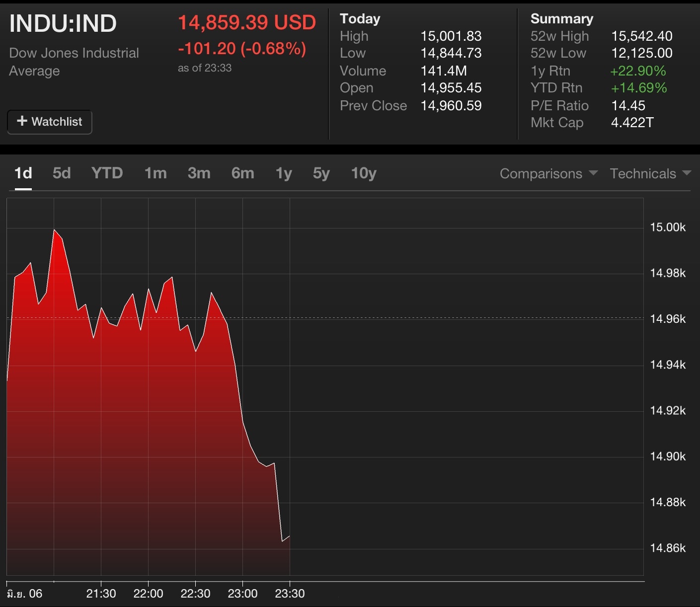Screen dimensions: 700x607
Task: Click the Mkt Cap value 4.422T
Action: (632, 123)
